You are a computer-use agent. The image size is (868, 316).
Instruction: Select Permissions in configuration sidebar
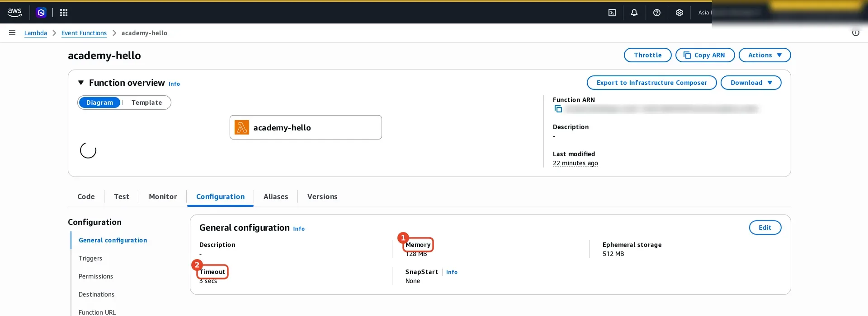tap(96, 276)
